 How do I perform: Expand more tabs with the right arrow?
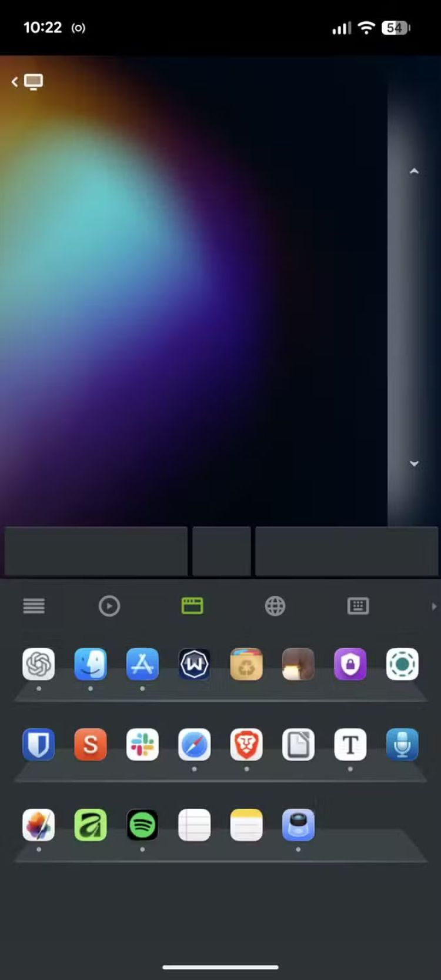pos(434,606)
